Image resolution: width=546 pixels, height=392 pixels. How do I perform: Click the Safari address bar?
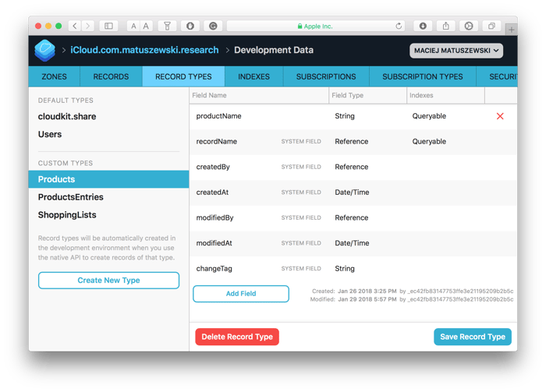tap(312, 26)
